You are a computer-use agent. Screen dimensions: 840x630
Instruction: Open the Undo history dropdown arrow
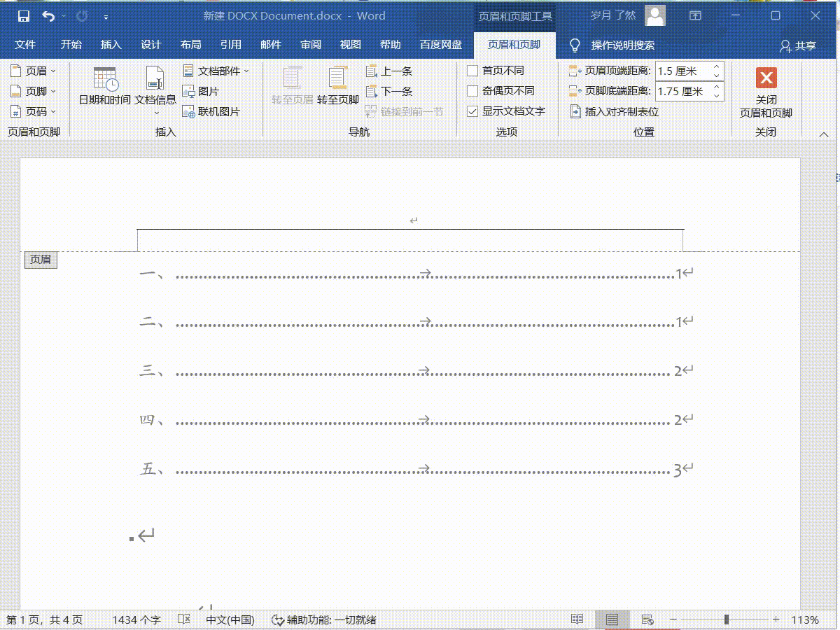tap(64, 15)
